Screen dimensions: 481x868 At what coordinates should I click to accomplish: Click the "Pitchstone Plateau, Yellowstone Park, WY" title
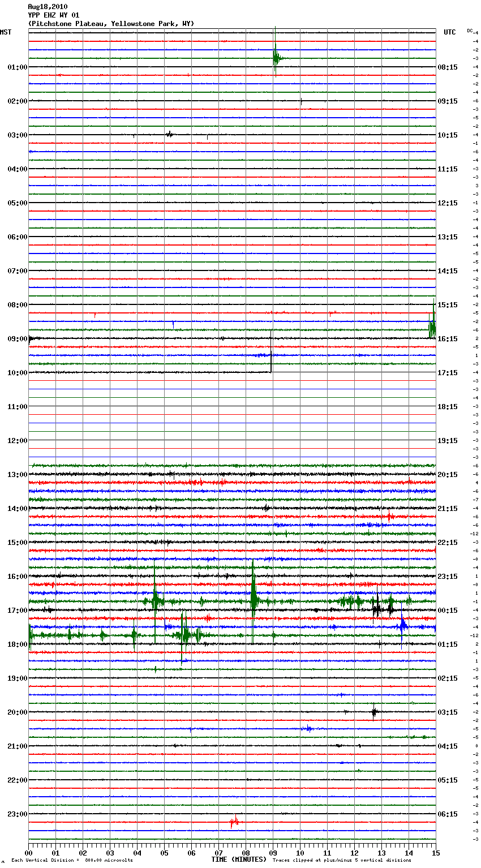[x=111, y=24]
